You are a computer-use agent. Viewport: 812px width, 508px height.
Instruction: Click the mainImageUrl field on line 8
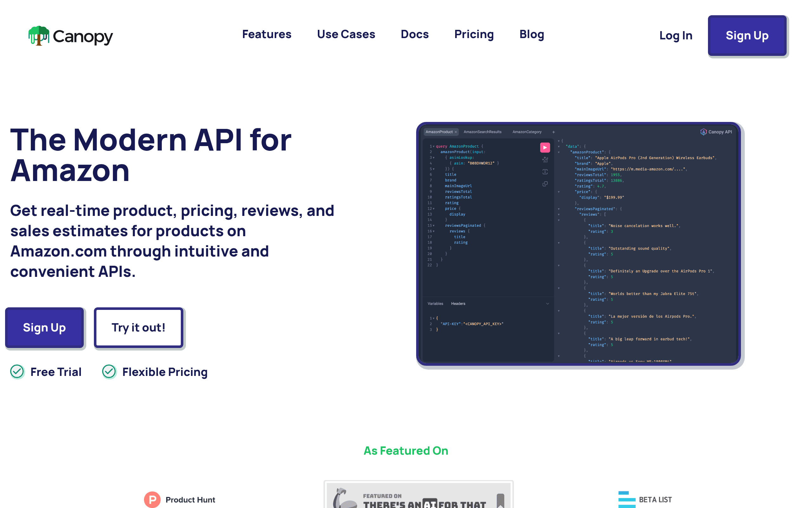coord(458,186)
